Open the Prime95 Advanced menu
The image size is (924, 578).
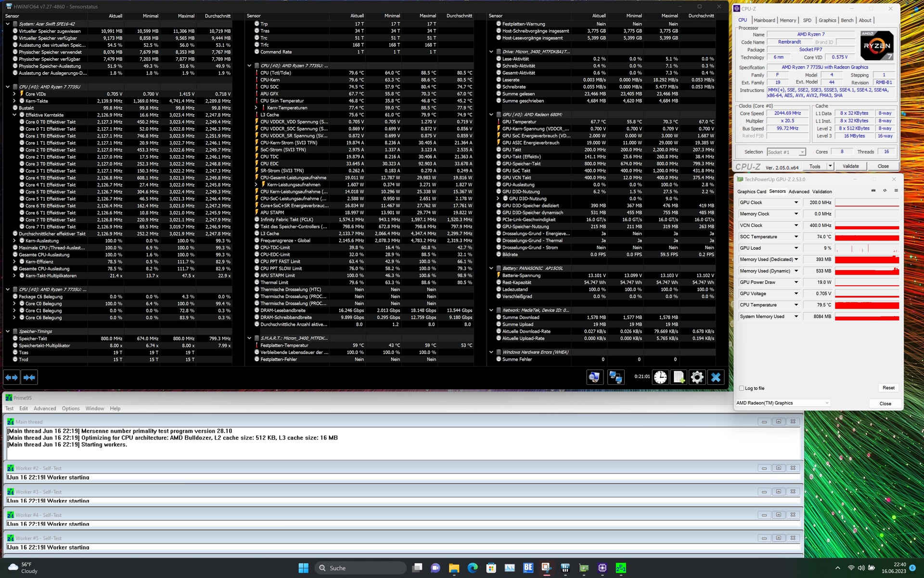(x=45, y=408)
